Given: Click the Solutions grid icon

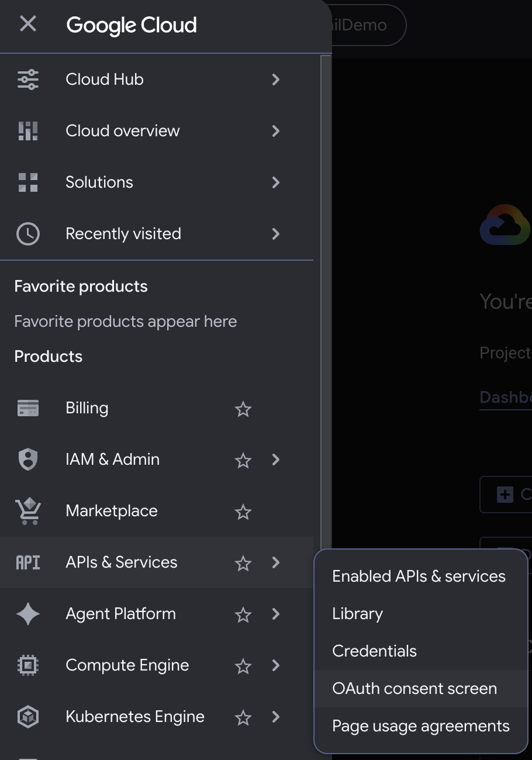Looking at the screenshot, I should pyautogui.click(x=28, y=182).
